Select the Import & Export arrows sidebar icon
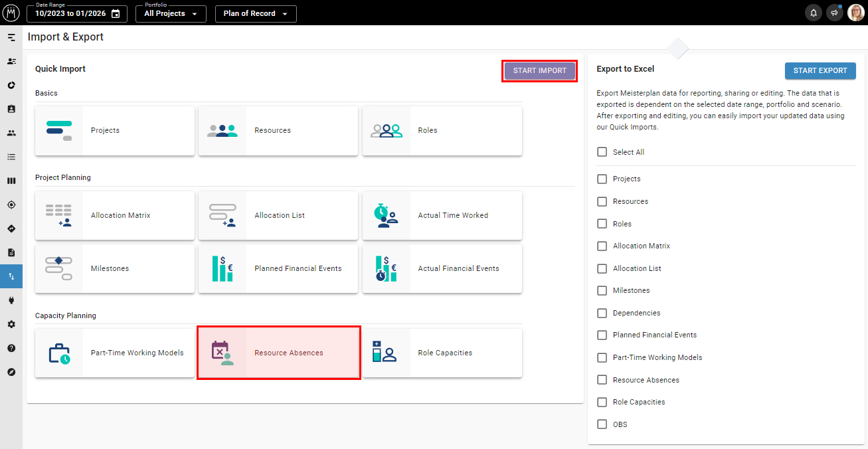The height and width of the screenshot is (449, 868). 11,276
